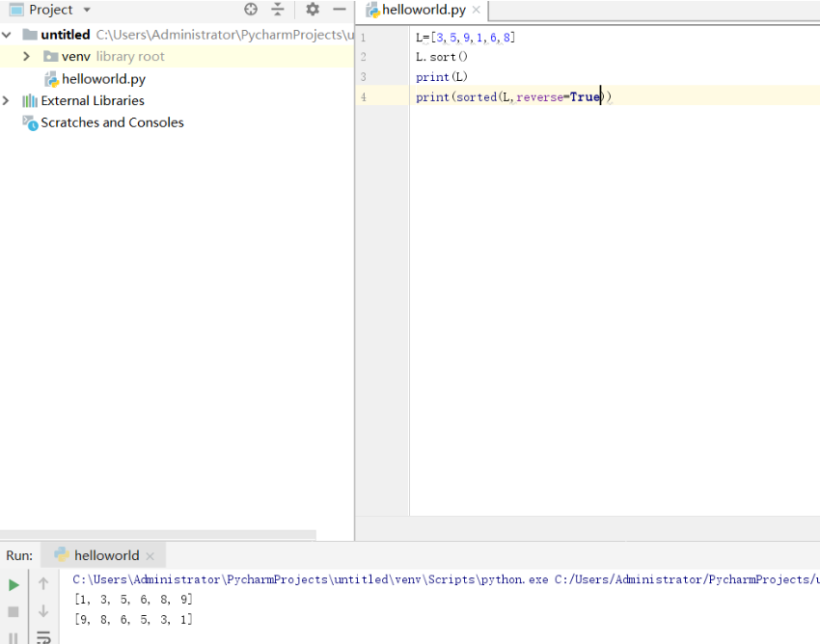This screenshot has width=820, height=644.
Task: Click the External Libraries bars icon
Action: tap(30, 100)
